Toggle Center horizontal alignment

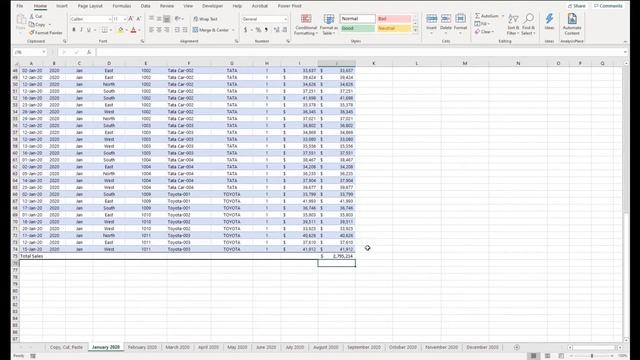point(159,30)
